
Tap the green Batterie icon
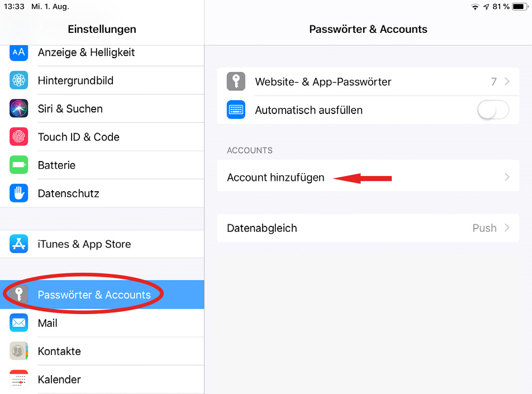click(x=19, y=165)
